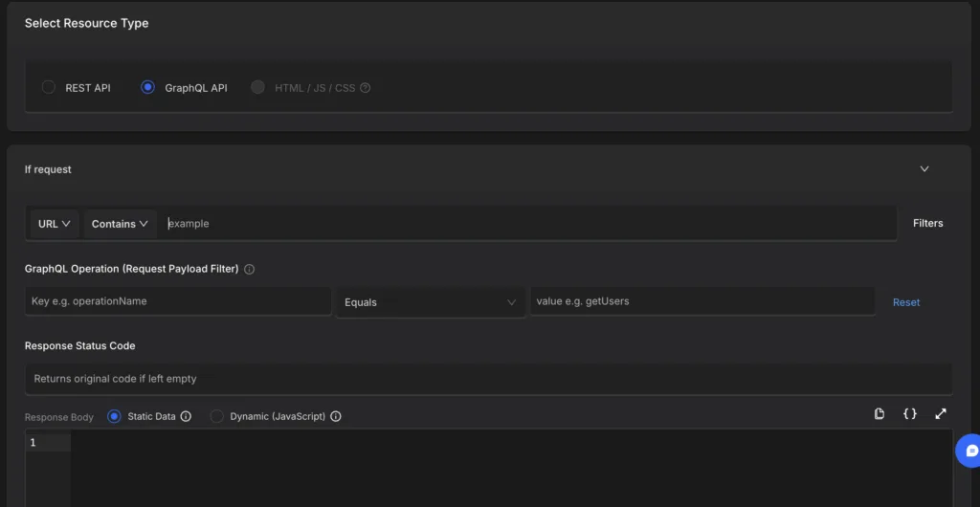Click the Response Body label
Image resolution: width=980 pixels, height=507 pixels.
[x=59, y=417]
